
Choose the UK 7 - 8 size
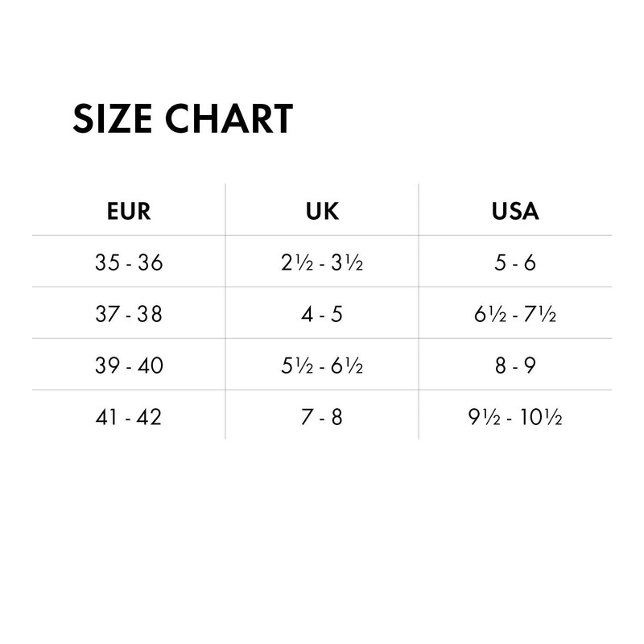(x=322, y=417)
